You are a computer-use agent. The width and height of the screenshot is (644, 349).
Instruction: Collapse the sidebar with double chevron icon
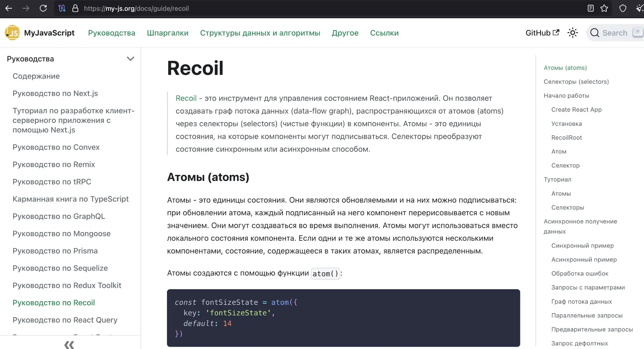[x=69, y=345]
